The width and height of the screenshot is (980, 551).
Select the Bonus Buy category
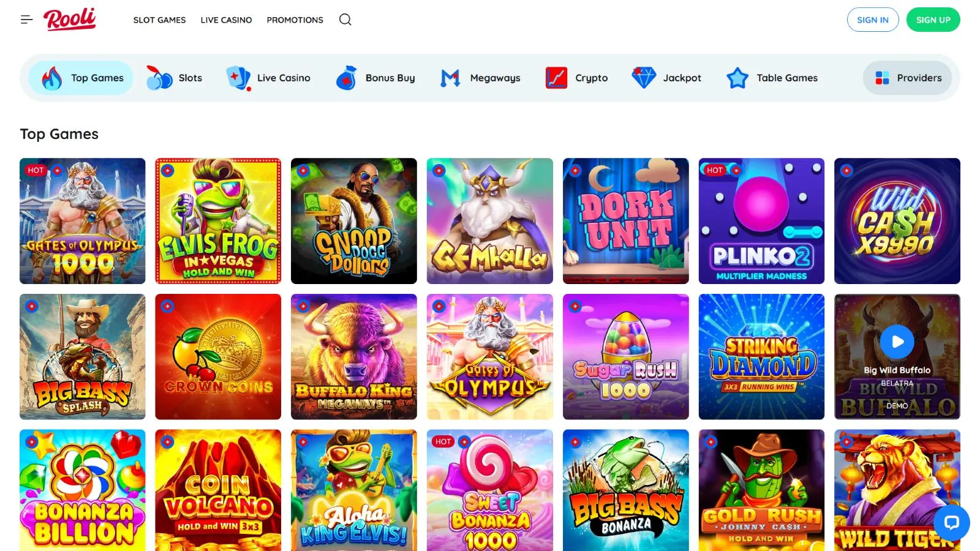click(x=376, y=78)
